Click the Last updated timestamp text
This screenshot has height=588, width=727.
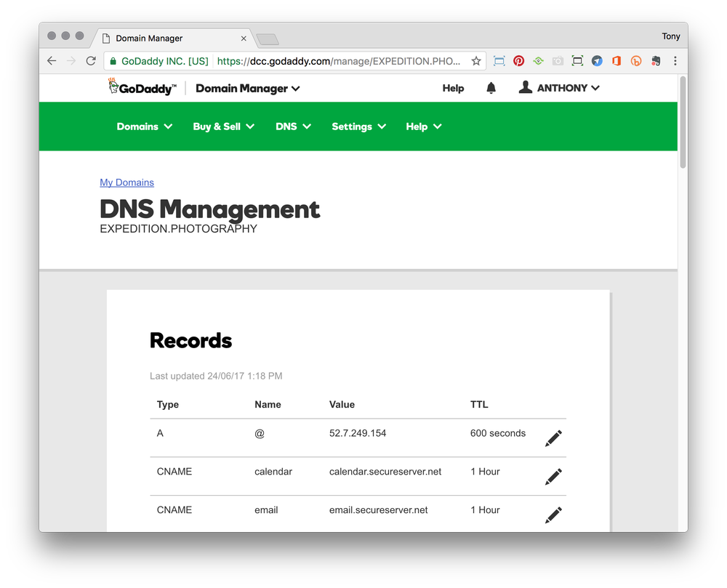tap(216, 376)
